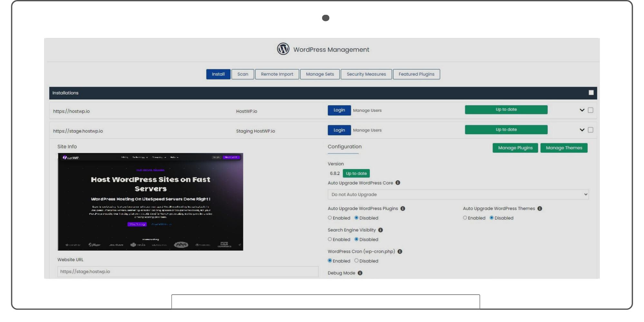The height and width of the screenshot is (322, 644).
Task: Open the Do not Auto Upgrade dropdown
Action: coord(458,194)
